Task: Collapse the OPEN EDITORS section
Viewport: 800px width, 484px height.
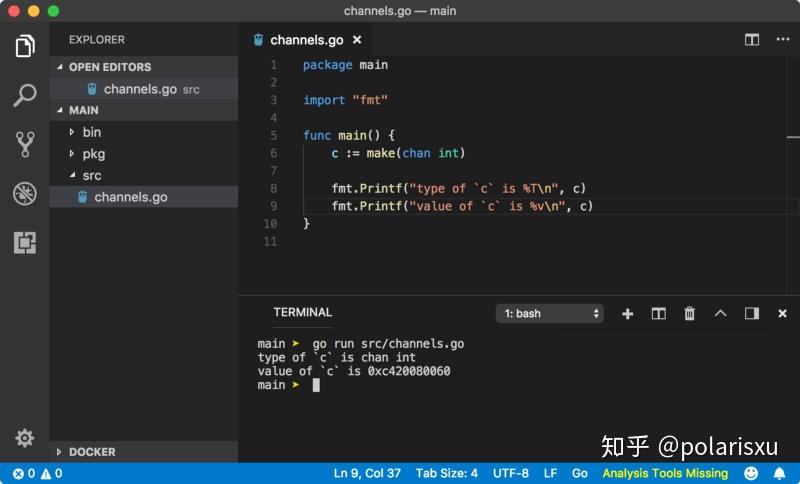Action: (144, 67)
